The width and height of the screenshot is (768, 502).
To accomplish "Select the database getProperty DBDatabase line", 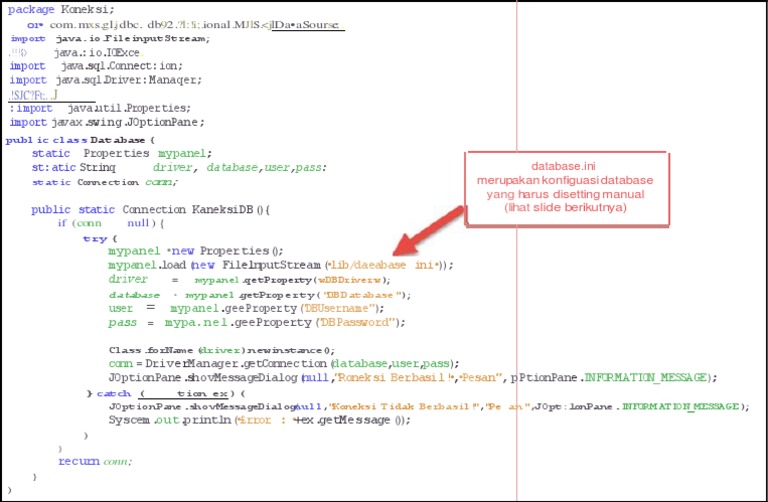I will (260, 295).
